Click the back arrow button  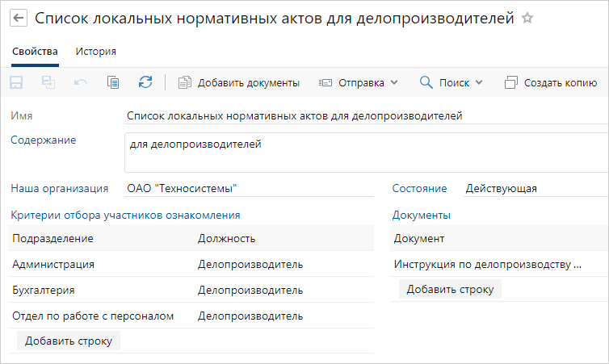tap(19, 18)
